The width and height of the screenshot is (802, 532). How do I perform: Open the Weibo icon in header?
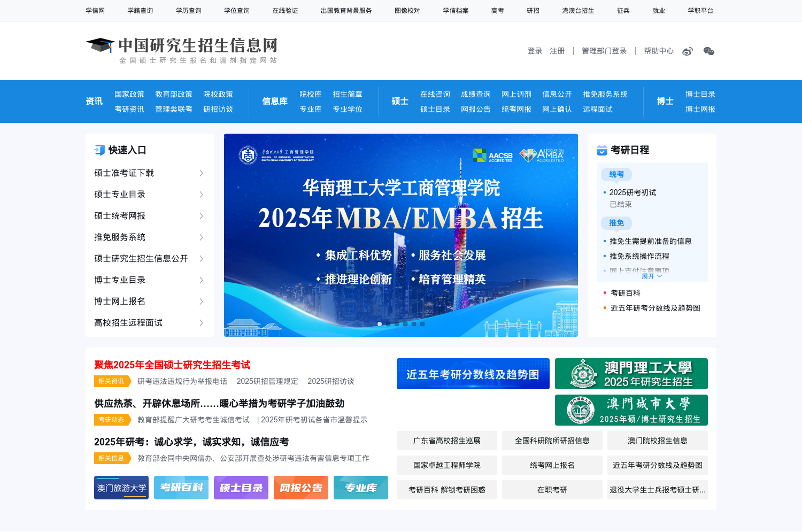688,51
